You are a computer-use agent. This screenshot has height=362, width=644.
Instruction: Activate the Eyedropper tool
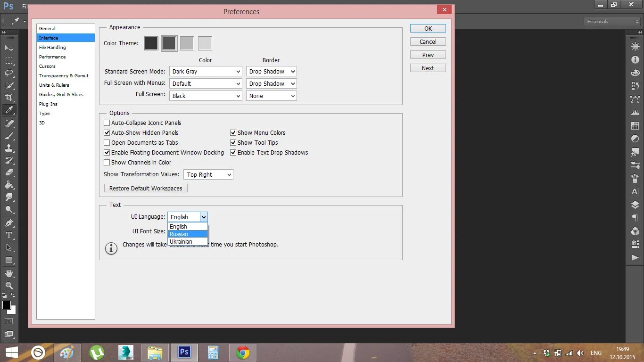[x=9, y=110]
